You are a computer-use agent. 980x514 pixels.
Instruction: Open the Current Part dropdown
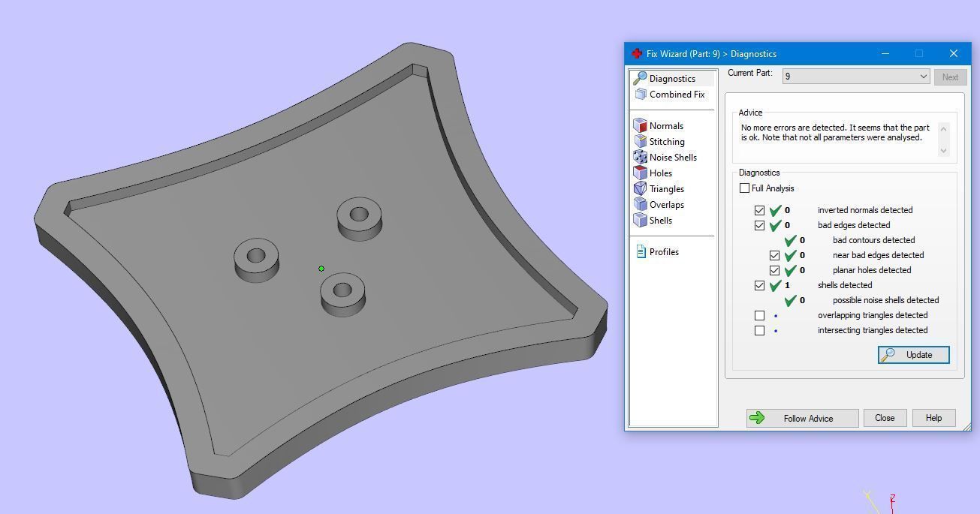pos(856,77)
